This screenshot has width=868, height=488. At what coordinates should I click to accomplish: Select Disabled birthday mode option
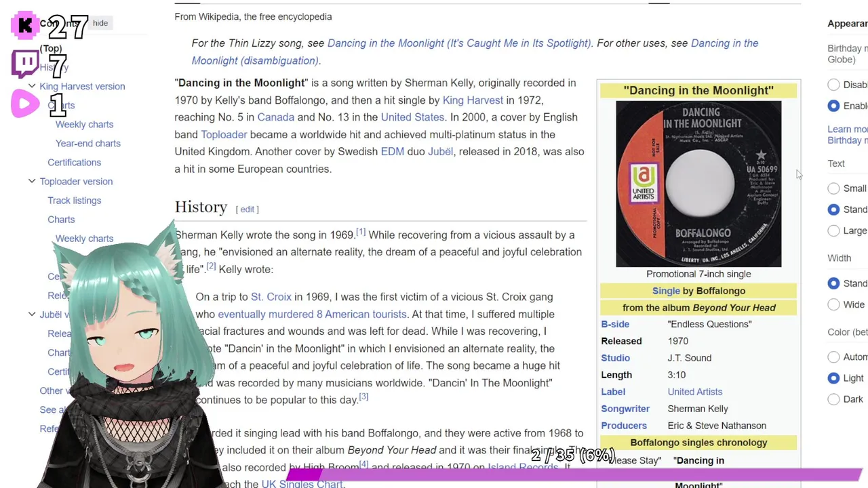(833, 85)
